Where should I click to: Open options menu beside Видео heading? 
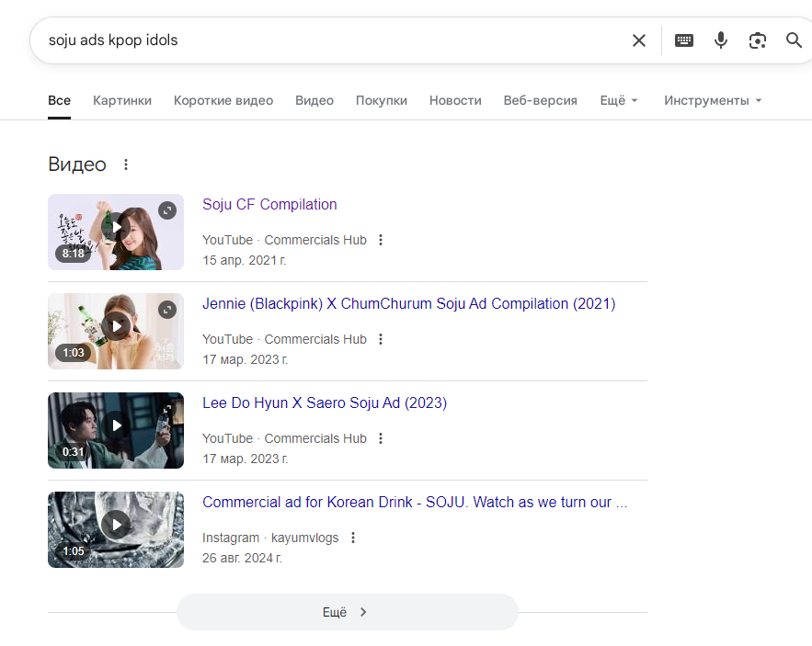126,165
